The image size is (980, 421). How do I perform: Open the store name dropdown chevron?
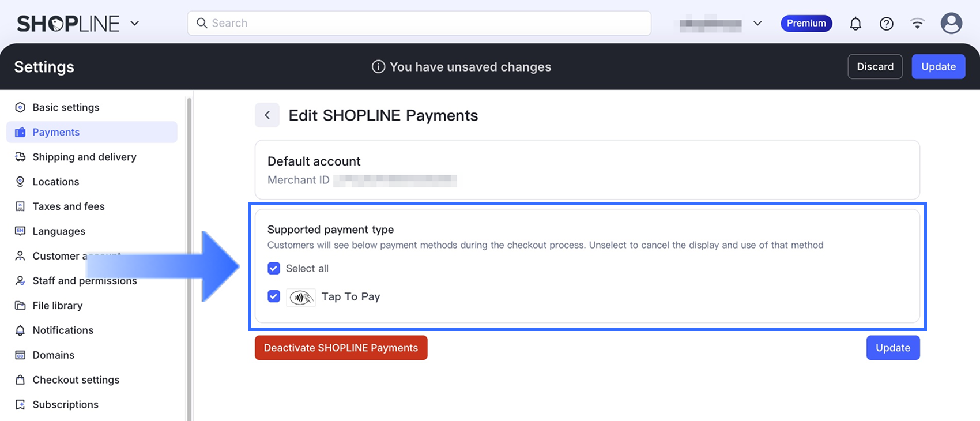757,24
